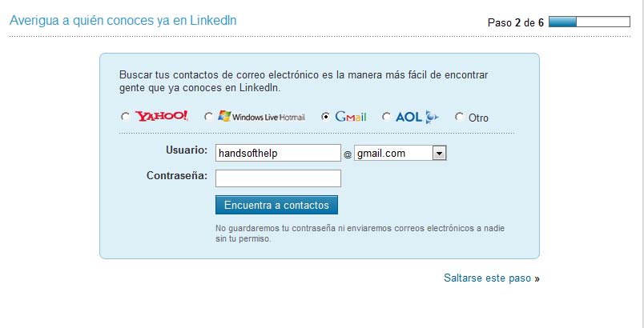Click the Windows Live Hotmail logo
The width and height of the screenshot is (644, 328).
click(261, 117)
